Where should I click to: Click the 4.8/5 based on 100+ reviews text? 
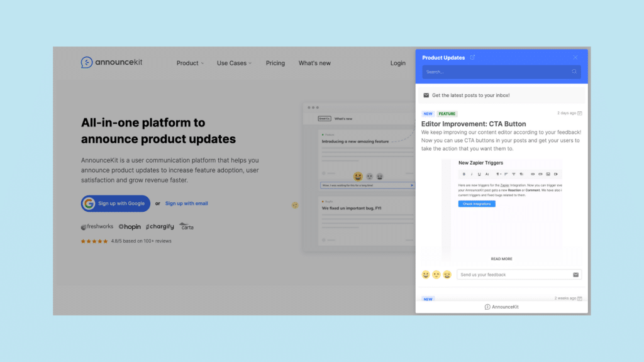point(142,241)
